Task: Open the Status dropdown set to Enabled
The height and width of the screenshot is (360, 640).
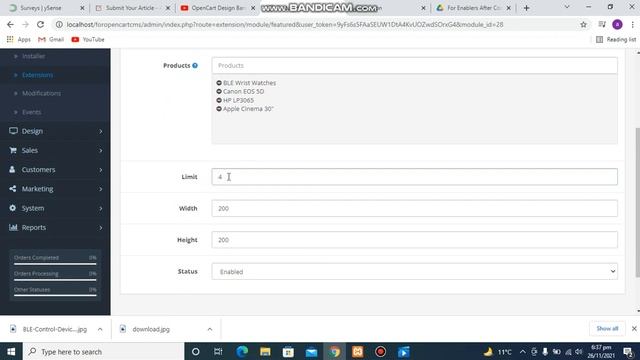Action: click(x=414, y=271)
